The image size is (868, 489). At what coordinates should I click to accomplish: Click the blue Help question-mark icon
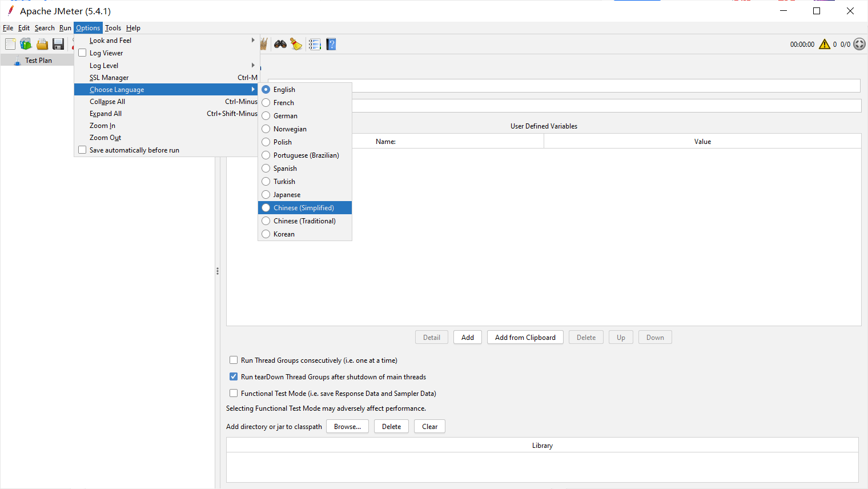[x=331, y=44]
